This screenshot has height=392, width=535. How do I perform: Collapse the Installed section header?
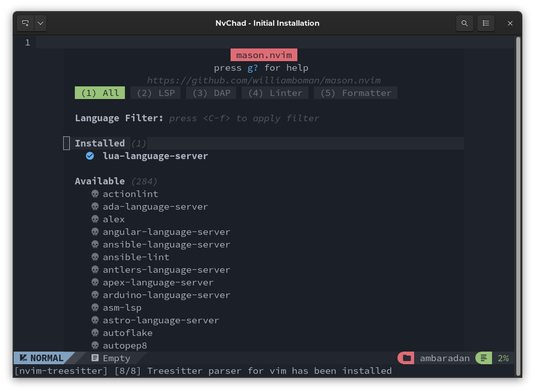(x=100, y=143)
